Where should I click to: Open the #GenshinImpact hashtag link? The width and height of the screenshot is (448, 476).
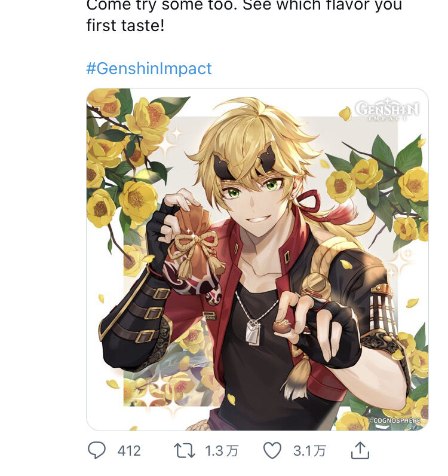coord(149,68)
